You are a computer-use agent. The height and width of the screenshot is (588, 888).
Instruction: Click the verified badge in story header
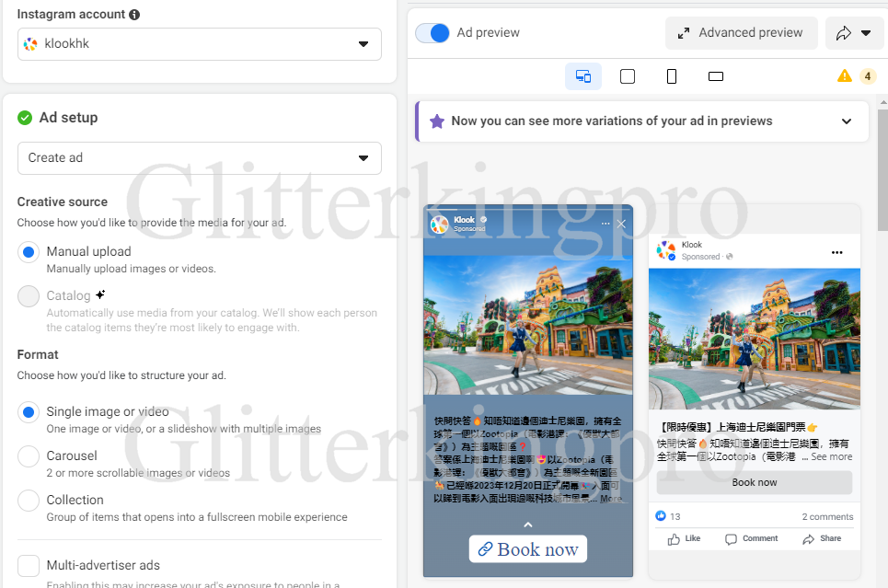click(x=484, y=220)
